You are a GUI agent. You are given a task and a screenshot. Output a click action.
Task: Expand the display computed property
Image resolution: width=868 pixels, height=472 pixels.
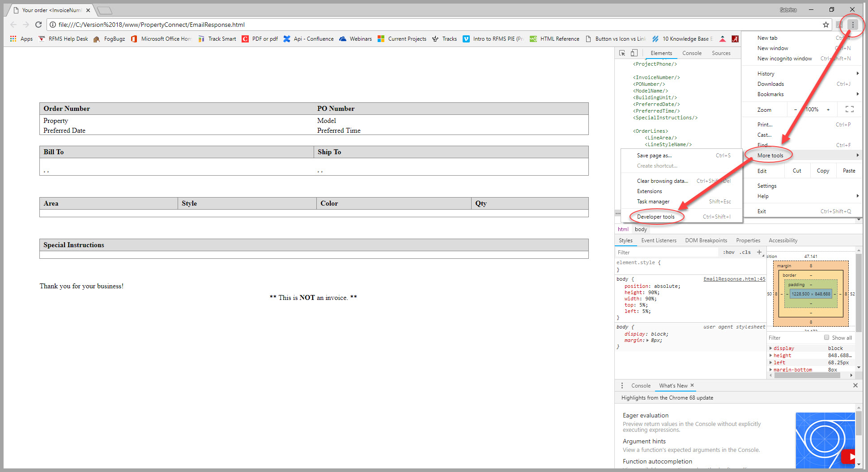770,348
